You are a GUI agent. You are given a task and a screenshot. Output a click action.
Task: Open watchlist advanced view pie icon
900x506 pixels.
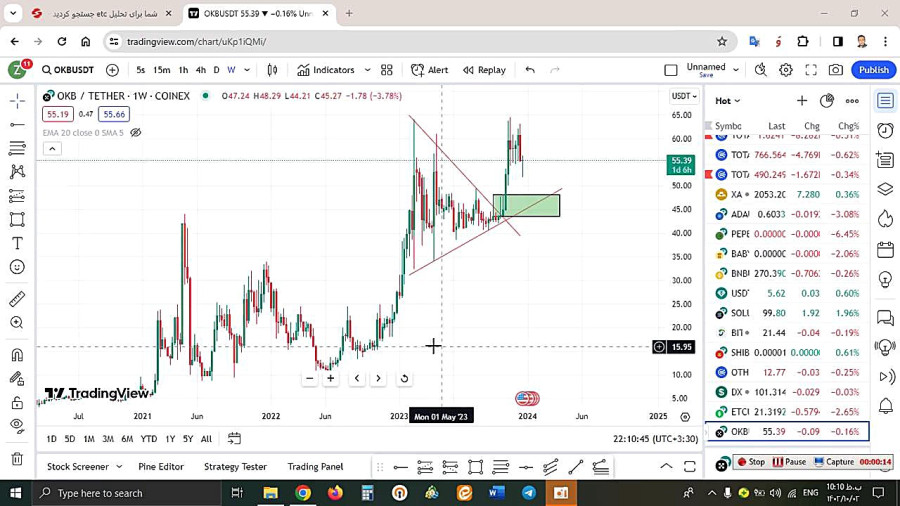827,101
